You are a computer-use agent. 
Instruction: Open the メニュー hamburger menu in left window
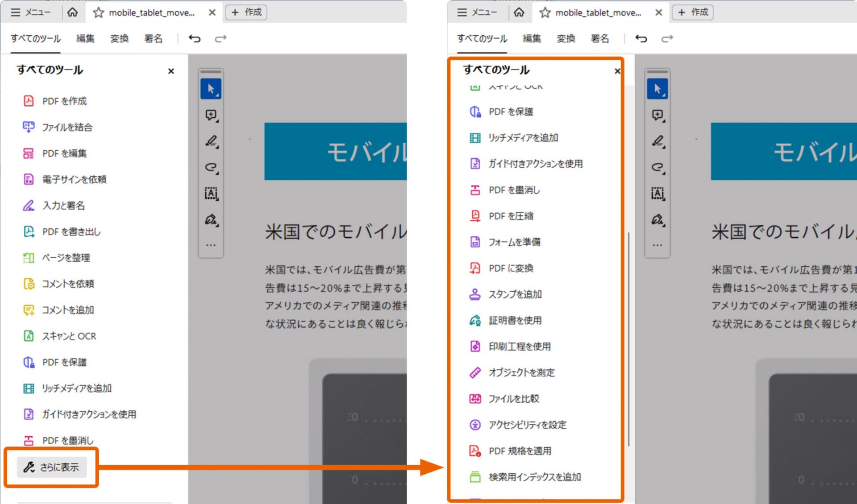click(30, 12)
